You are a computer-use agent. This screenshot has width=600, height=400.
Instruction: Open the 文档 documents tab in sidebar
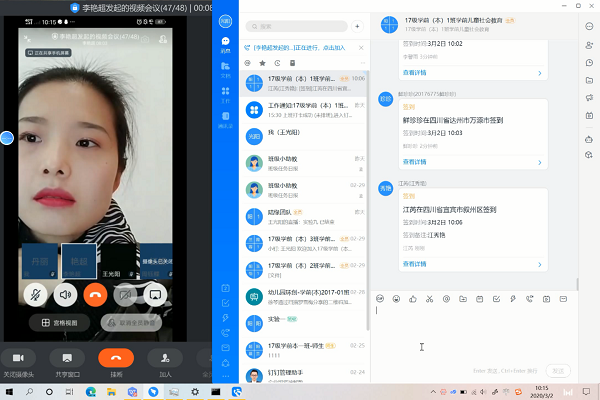point(225,70)
